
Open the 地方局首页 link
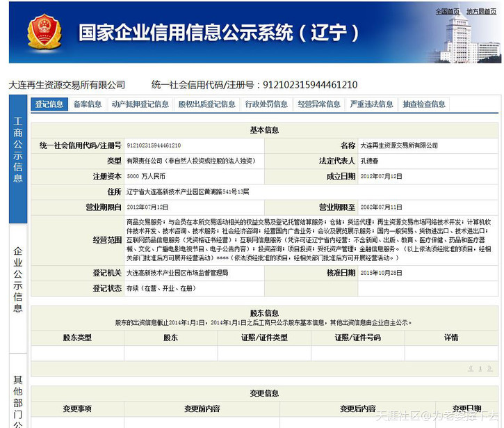(x=481, y=11)
